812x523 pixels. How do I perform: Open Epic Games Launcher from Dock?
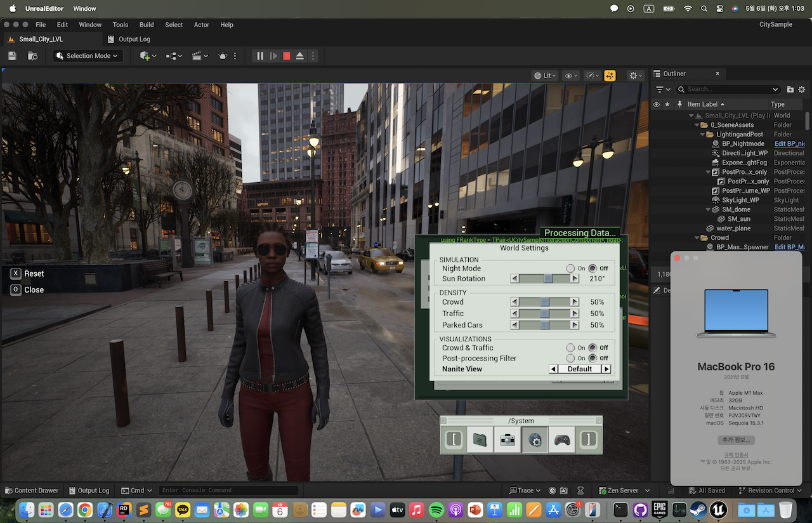tap(660, 510)
